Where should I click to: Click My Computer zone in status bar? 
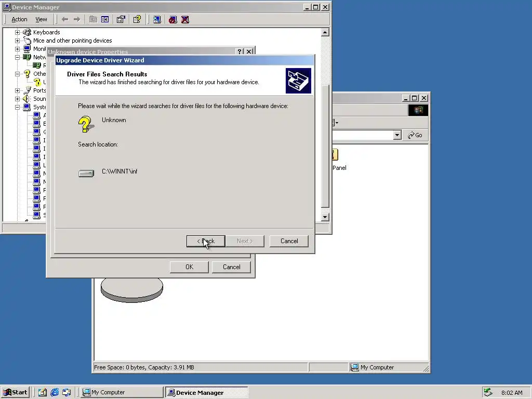point(377,367)
